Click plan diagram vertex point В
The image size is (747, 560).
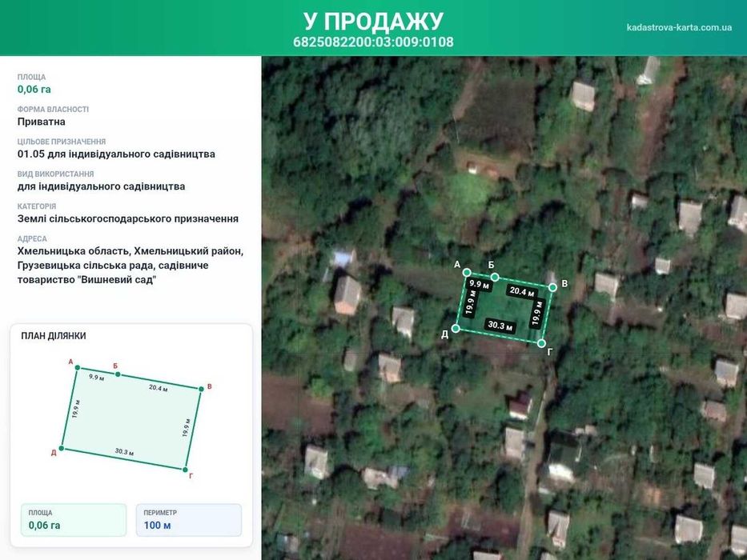pyautogui.click(x=201, y=389)
